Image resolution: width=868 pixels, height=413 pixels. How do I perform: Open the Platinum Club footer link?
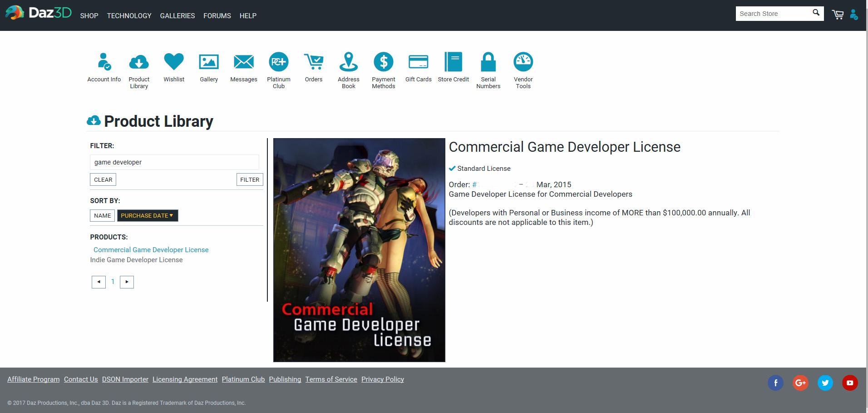coord(243,379)
